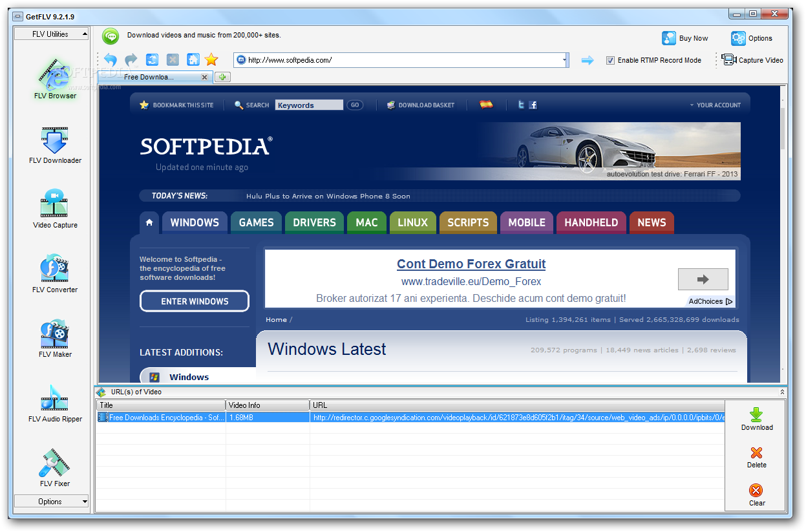
Task: Open the Options gear at top right
Action: point(752,38)
